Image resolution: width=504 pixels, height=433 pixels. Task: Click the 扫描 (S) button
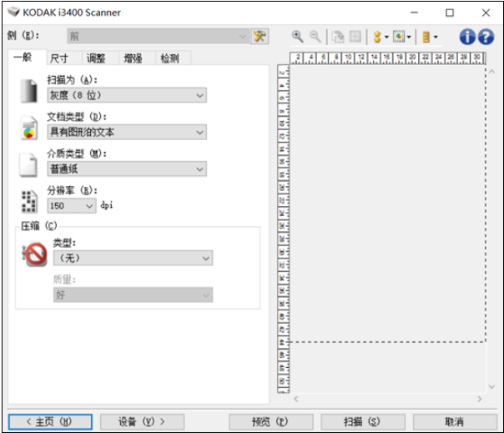(x=363, y=422)
